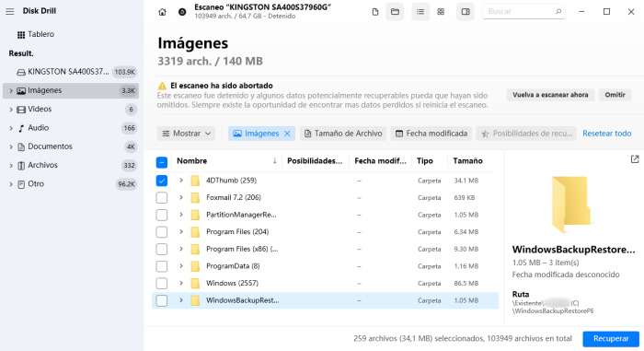Toggle the preview side panel icon
This screenshot has width=644, height=351.
coord(466,12)
